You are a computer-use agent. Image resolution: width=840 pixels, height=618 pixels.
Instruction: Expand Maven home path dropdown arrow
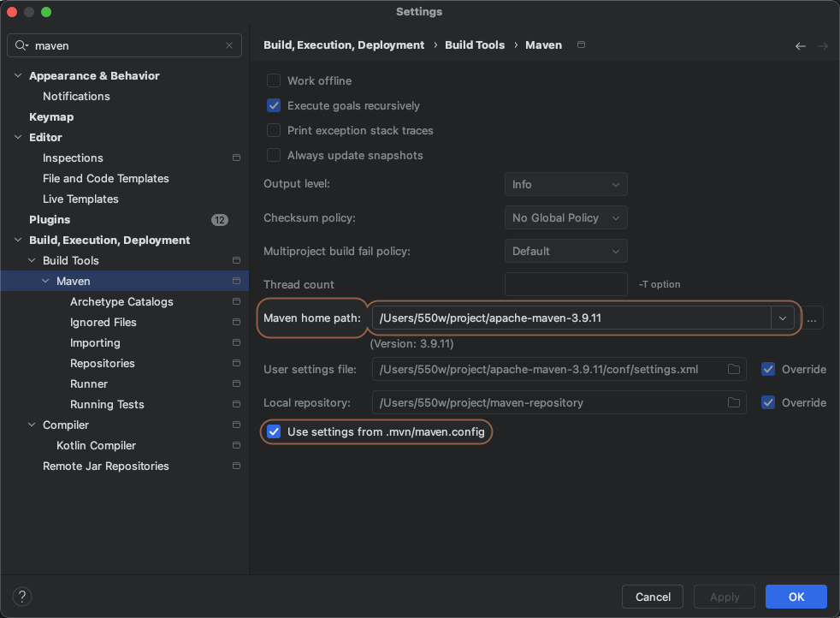782,318
